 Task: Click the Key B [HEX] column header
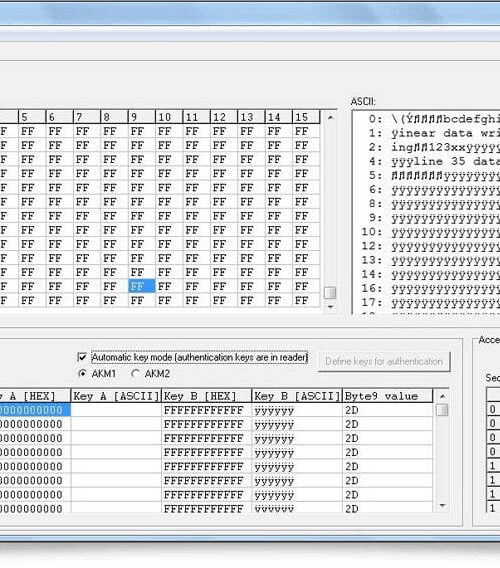point(207,396)
